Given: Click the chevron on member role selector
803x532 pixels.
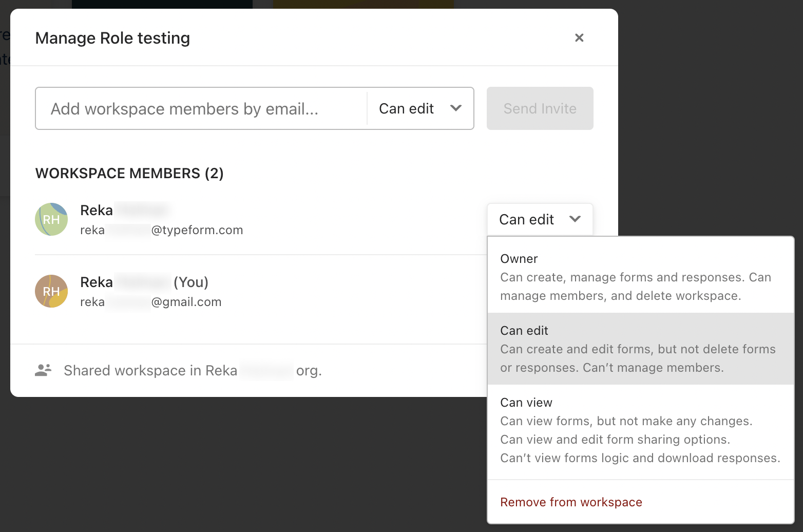Looking at the screenshot, I should (575, 219).
